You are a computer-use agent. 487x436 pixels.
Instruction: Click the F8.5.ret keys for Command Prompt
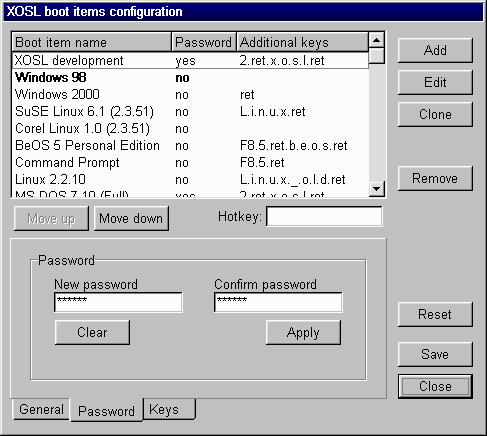tap(262, 162)
